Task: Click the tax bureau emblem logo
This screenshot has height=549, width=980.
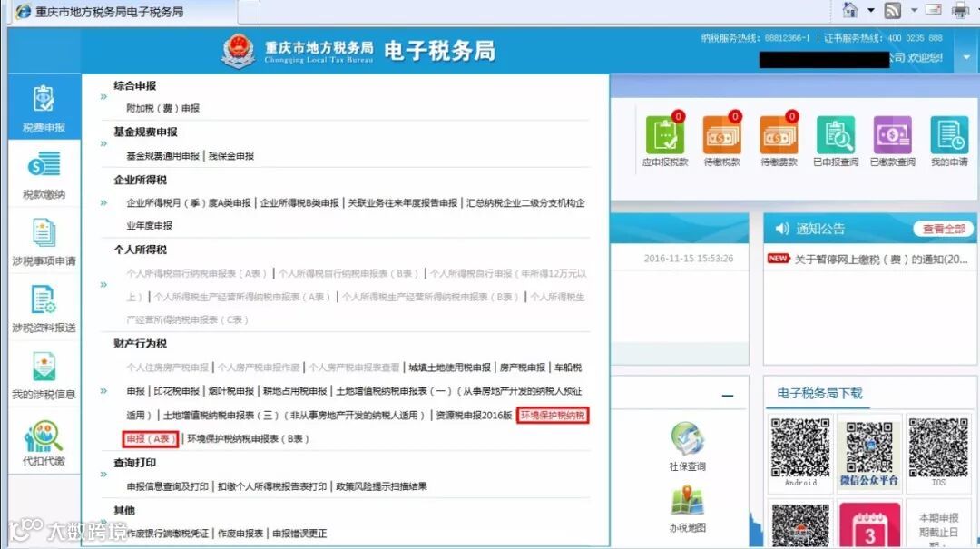Action: click(238, 51)
